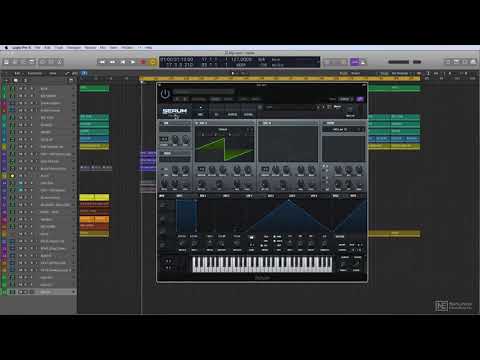The height and width of the screenshot is (360, 480).
Task: Open the File menu in Logic
Action: pos(37,48)
